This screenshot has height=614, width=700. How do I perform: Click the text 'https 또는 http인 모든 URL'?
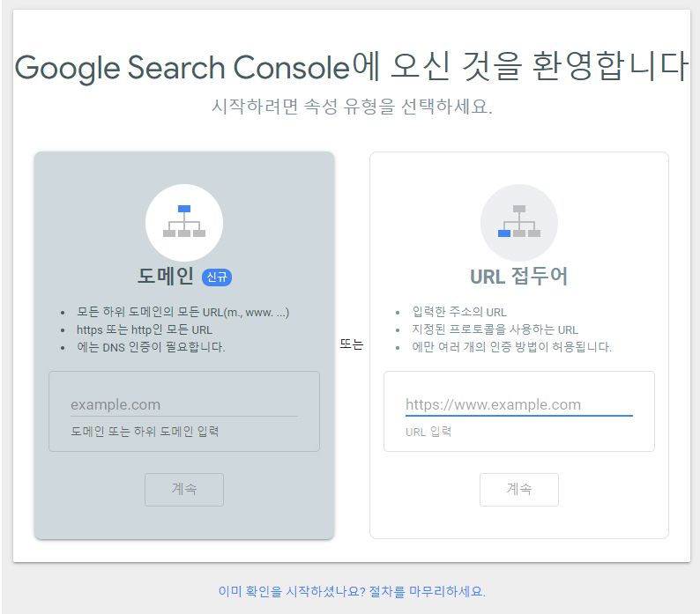point(145,329)
